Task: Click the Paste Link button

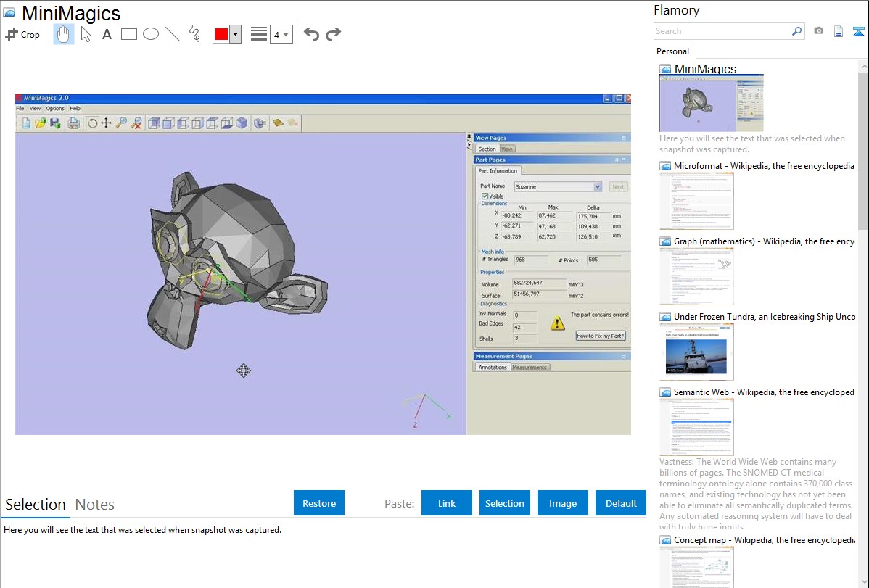Action: click(447, 503)
